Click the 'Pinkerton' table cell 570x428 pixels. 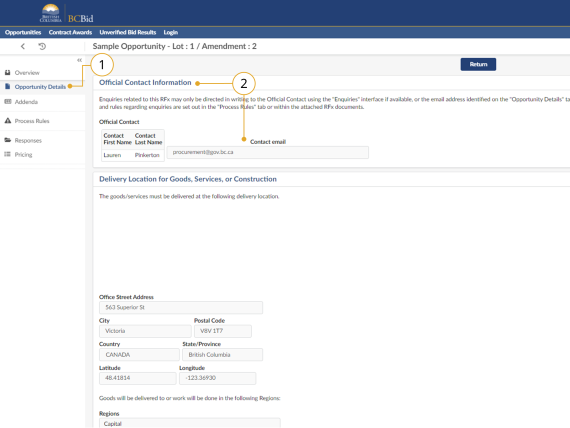point(147,155)
